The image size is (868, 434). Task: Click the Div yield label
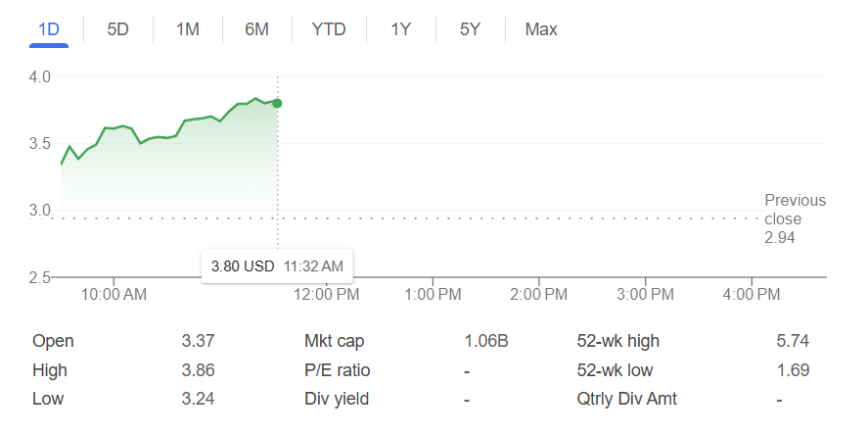point(336,399)
